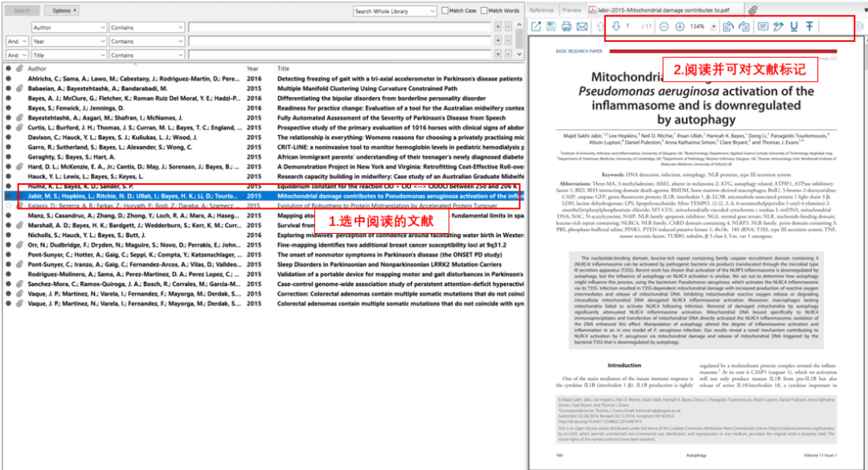
Task: Toggle read status dot for Geraghty row
Action: pos(8,157)
